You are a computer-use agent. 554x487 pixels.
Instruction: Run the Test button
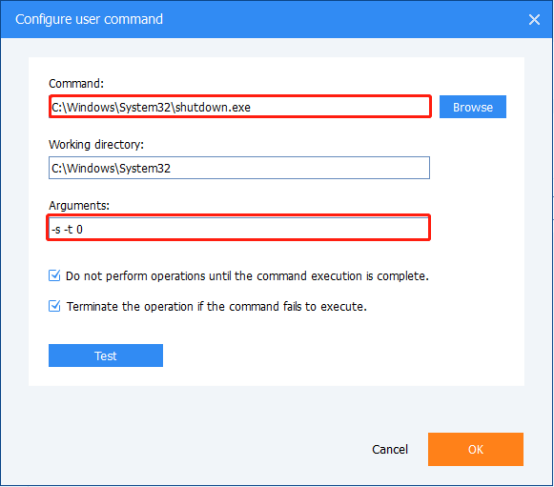point(106,356)
